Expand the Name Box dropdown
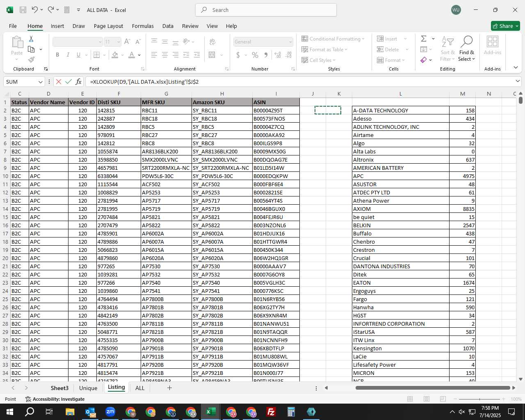Screen dimensions: 525x420 tap(40, 82)
